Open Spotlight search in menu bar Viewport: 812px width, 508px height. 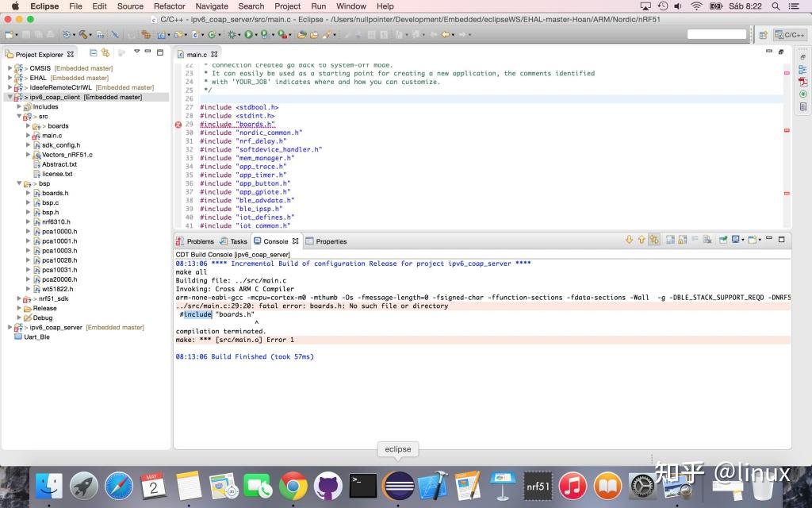[776, 6]
